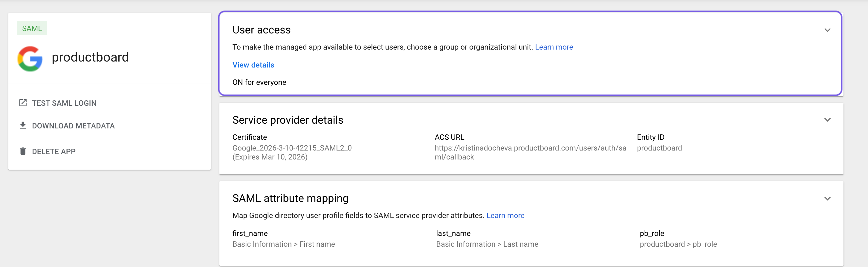The height and width of the screenshot is (267, 868).
Task: Open TEST SAML LOGIN
Action: pos(64,103)
